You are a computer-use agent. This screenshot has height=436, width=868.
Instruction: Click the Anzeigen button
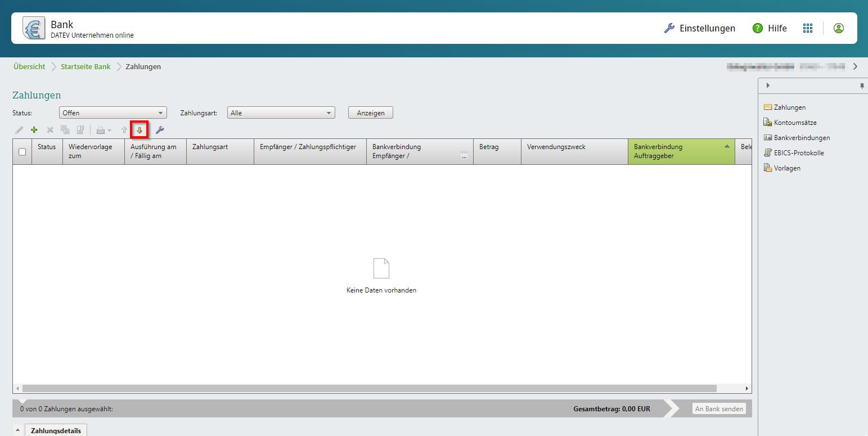click(x=370, y=113)
